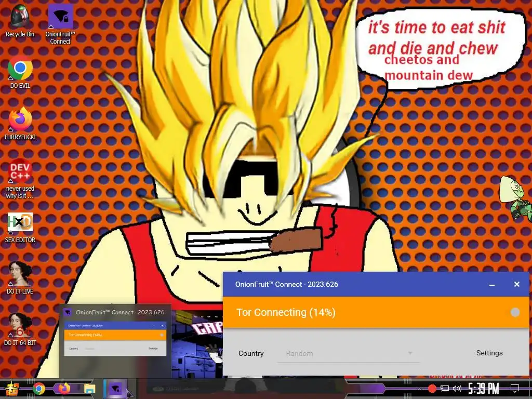Open File Explorer from the taskbar
532x399 pixels.
coord(89,389)
